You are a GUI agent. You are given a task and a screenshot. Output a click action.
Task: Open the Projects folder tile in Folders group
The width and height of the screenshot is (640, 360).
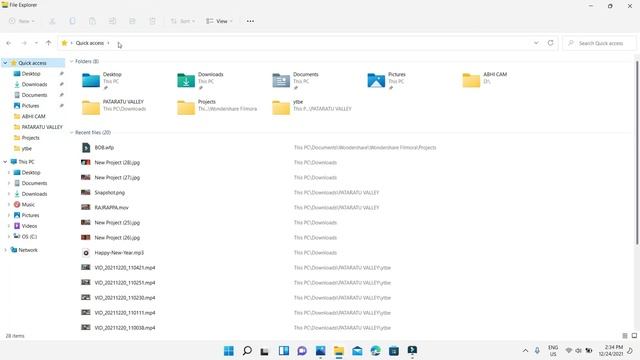coord(217,107)
